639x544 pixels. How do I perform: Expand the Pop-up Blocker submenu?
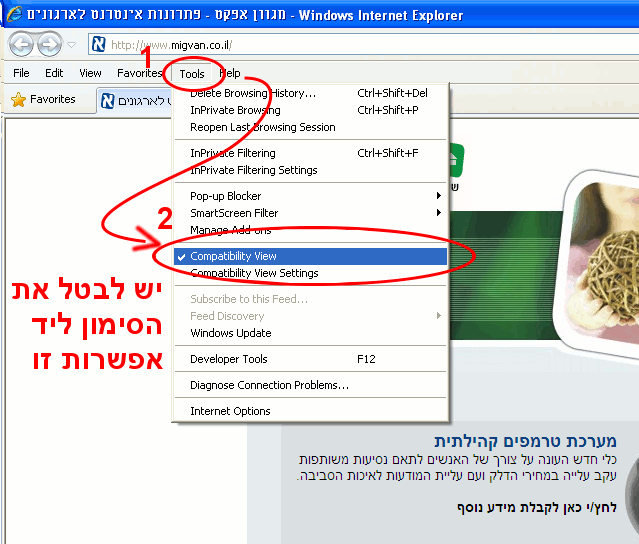(x=311, y=196)
